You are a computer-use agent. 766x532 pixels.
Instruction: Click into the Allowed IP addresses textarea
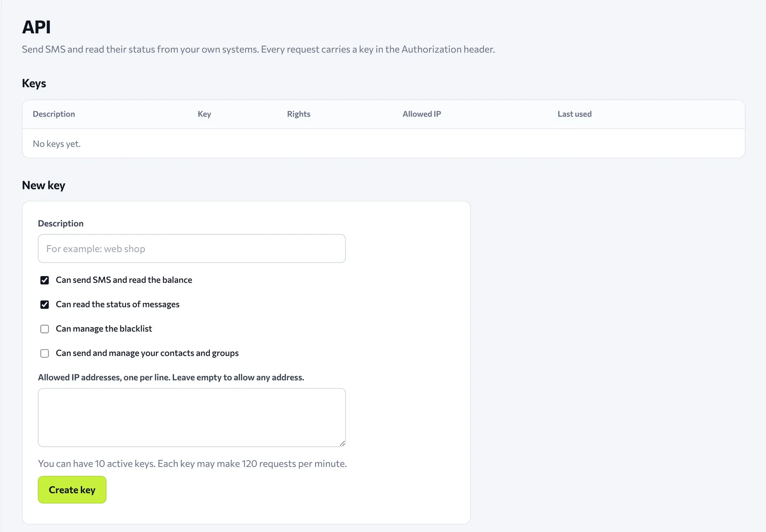(192, 418)
